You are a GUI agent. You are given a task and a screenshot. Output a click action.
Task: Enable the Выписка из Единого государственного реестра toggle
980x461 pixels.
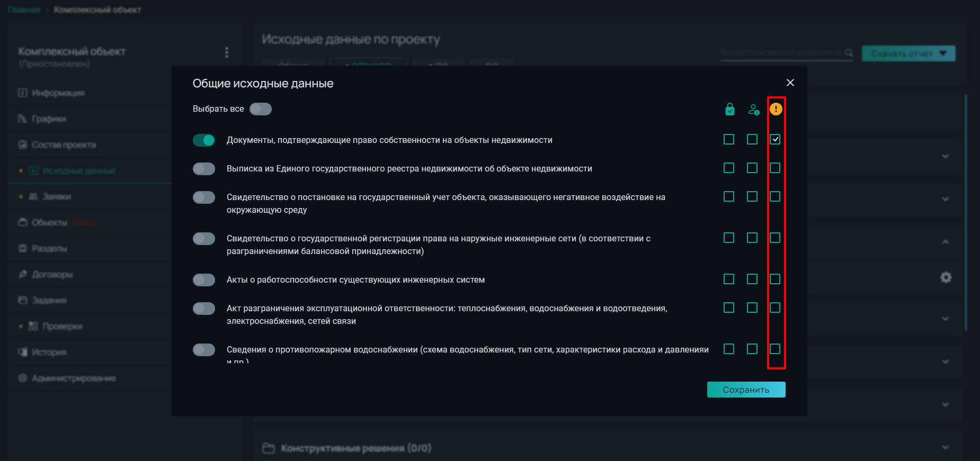pos(204,169)
